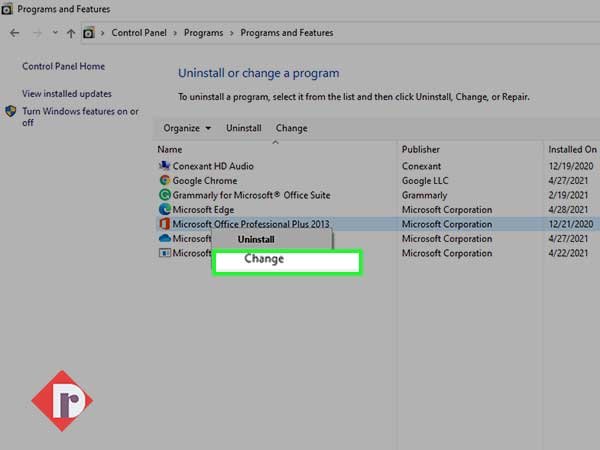Click install date 4/28/2021

tap(568, 210)
